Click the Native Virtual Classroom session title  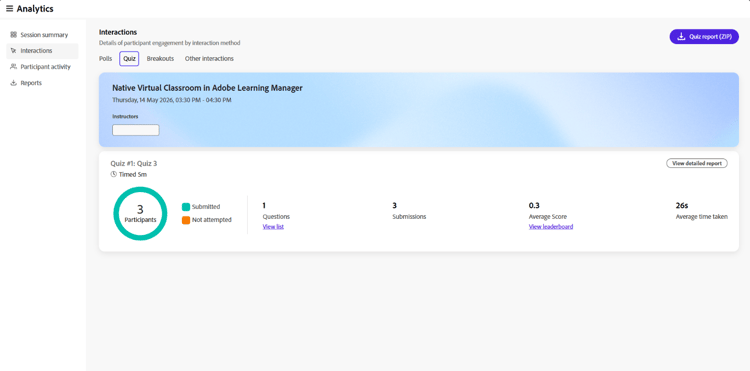(x=207, y=88)
